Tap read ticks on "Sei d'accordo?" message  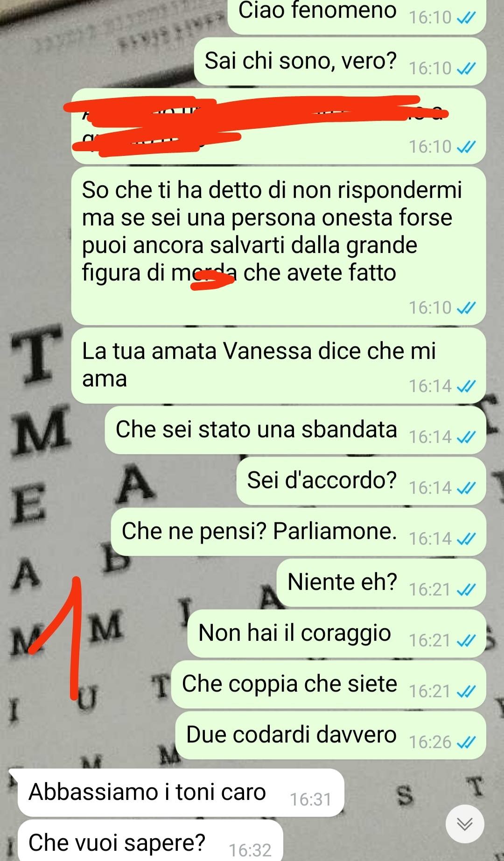click(466, 488)
